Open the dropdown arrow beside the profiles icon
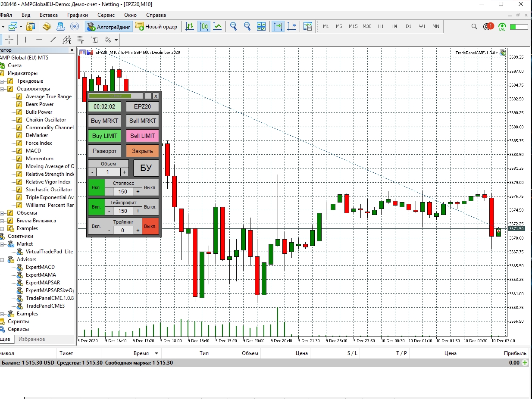This screenshot has height=399, width=532. click(21, 27)
